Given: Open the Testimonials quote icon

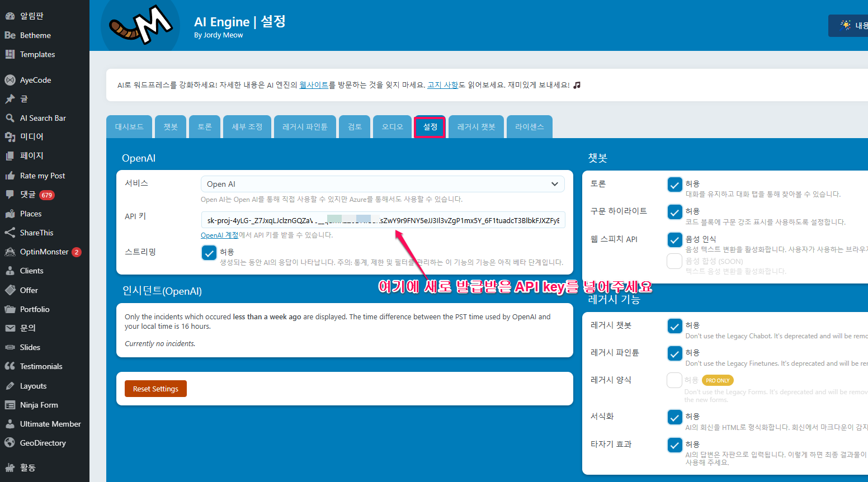Looking at the screenshot, I should point(10,366).
